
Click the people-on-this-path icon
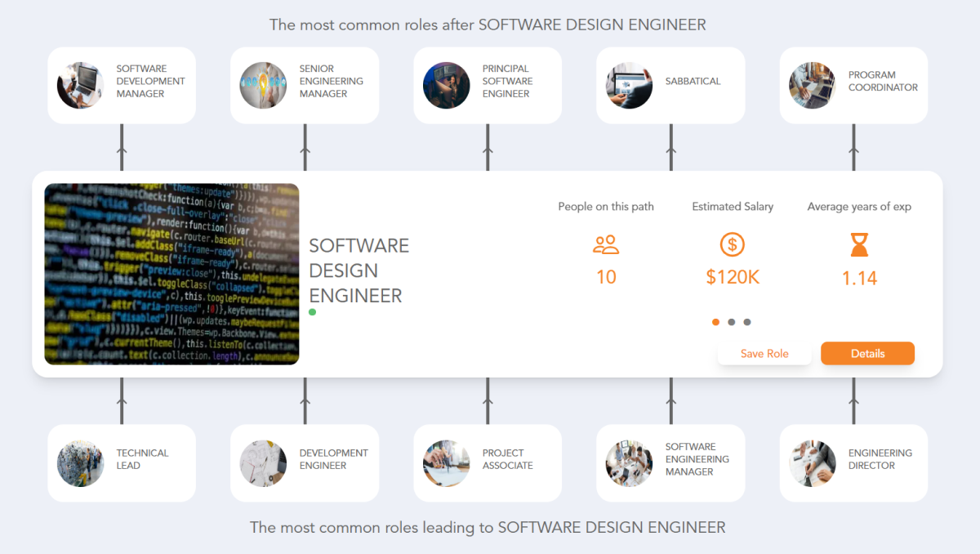tap(606, 244)
